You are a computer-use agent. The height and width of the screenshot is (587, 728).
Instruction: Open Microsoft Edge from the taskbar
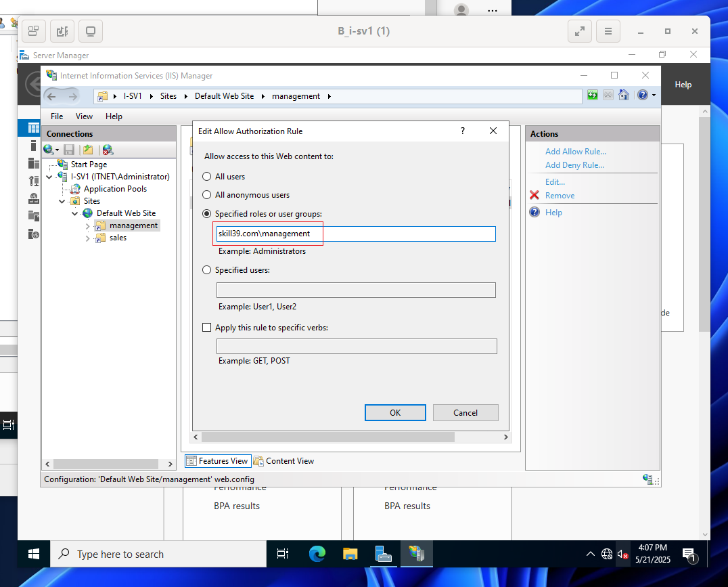click(x=317, y=554)
